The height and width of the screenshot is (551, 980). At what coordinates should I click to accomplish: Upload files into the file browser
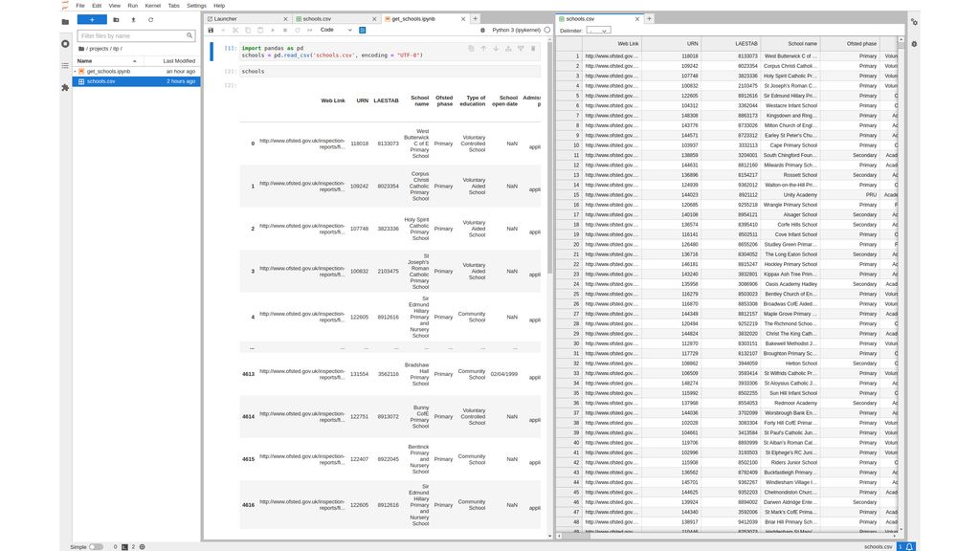point(133,19)
